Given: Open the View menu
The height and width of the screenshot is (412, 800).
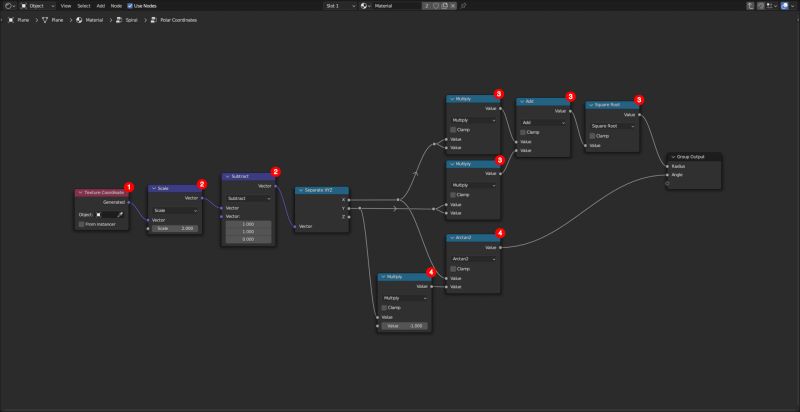Looking at the screenshot, I should click(66, 6).
